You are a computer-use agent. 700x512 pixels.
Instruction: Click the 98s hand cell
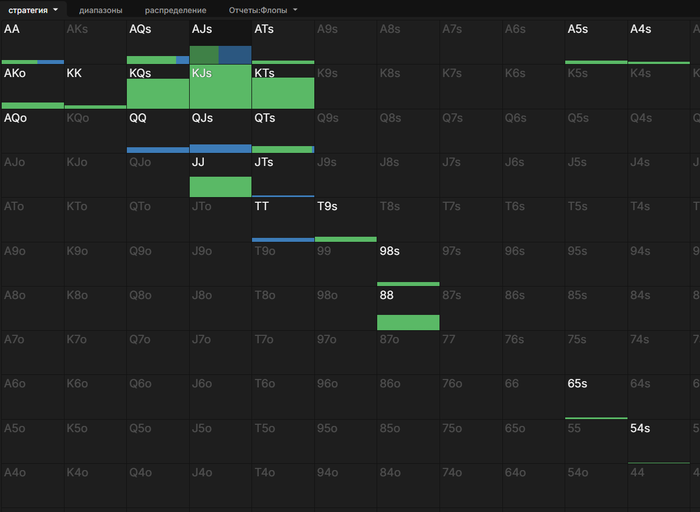point(408,264)
